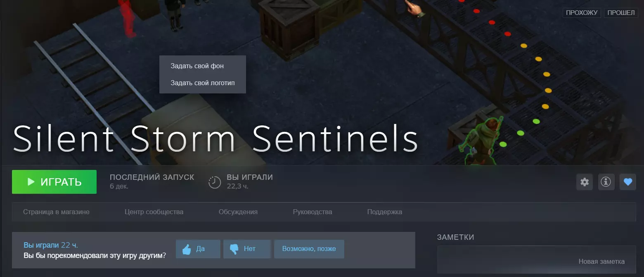Image resolution: width=644 pixels, height=277 pixels.
Task: Click the Новая заметка field
Action: (537, 260)
